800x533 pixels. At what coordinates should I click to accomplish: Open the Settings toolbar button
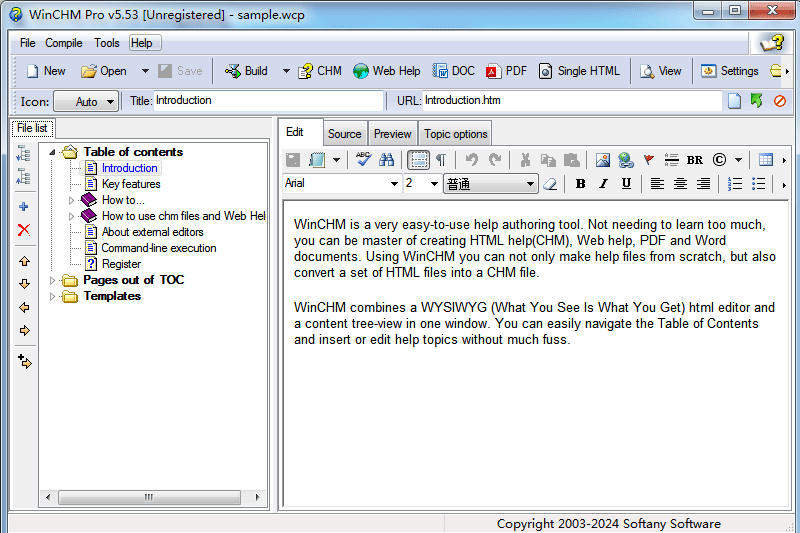[730, 71]
